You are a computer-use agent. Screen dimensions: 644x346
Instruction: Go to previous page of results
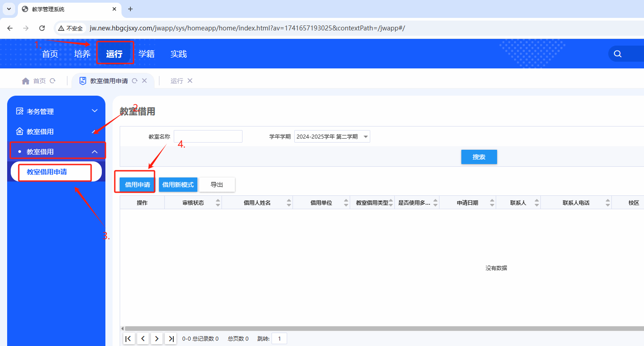point(143,338)
